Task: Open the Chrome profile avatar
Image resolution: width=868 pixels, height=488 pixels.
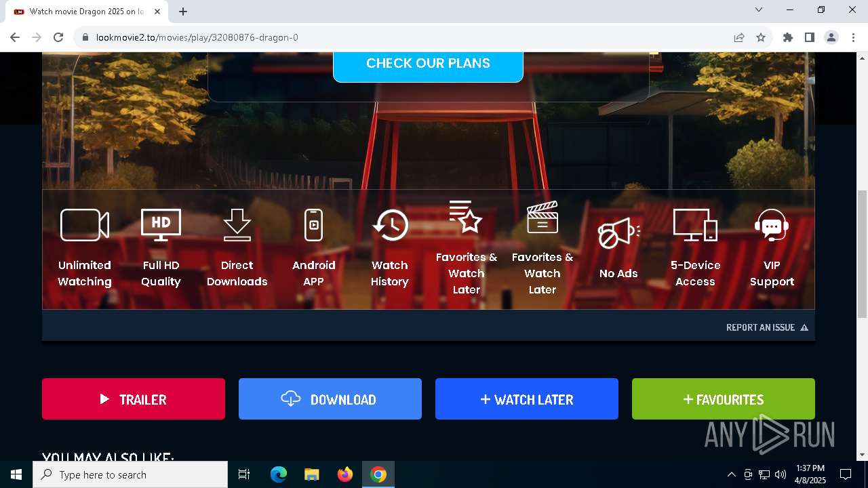Action: (831, 37)
